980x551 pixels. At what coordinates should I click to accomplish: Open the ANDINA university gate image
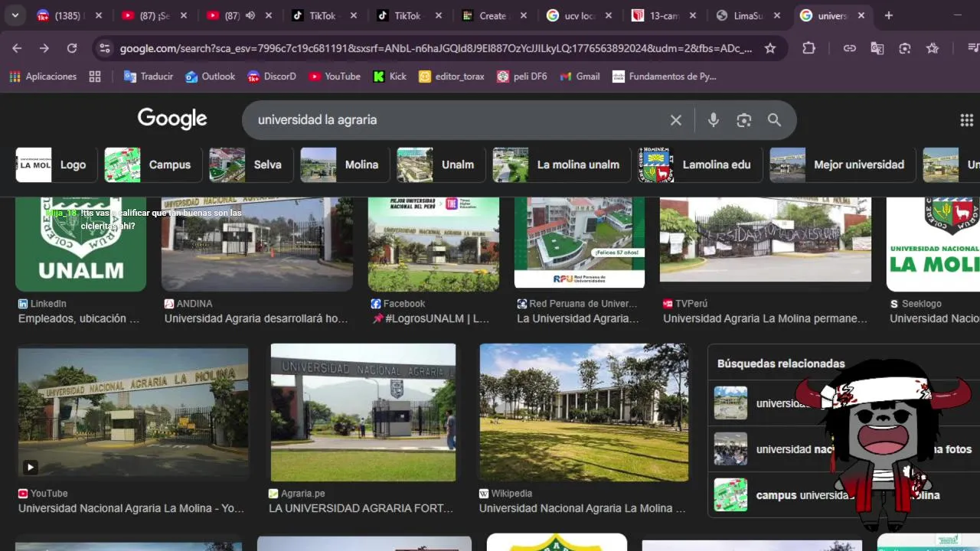(x=257, y=244)
